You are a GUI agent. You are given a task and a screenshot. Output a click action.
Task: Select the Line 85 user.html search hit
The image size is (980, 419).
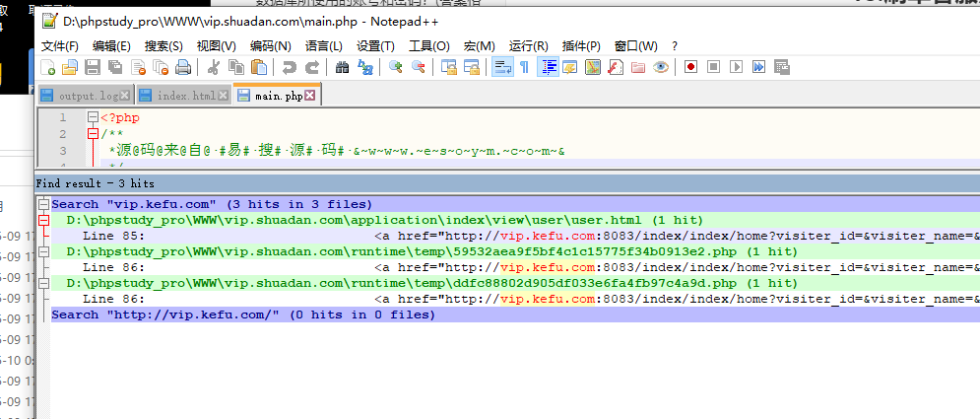(515, 236)
